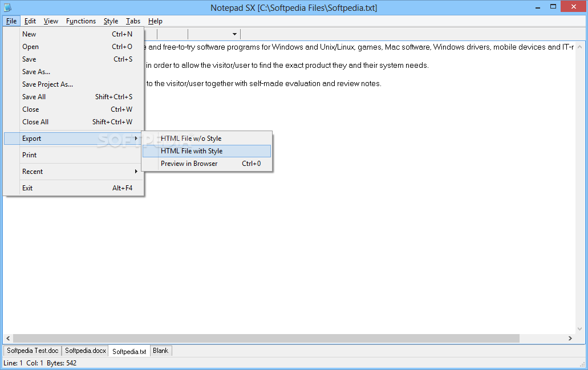The image size is (588, 370).
Task: Click text line ending 'review notes.'
Action: coord(263,83)
